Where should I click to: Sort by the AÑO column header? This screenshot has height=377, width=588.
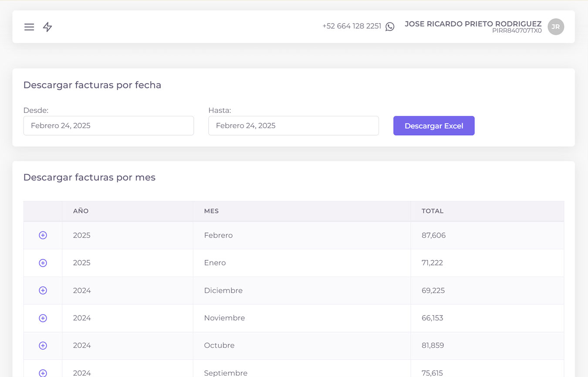coord(81,211)
